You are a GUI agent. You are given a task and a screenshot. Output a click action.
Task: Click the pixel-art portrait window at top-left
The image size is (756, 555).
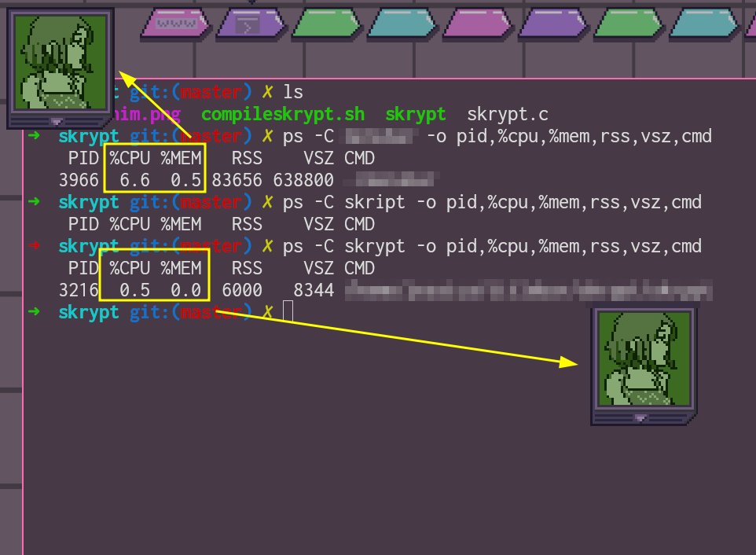point(61,68)
